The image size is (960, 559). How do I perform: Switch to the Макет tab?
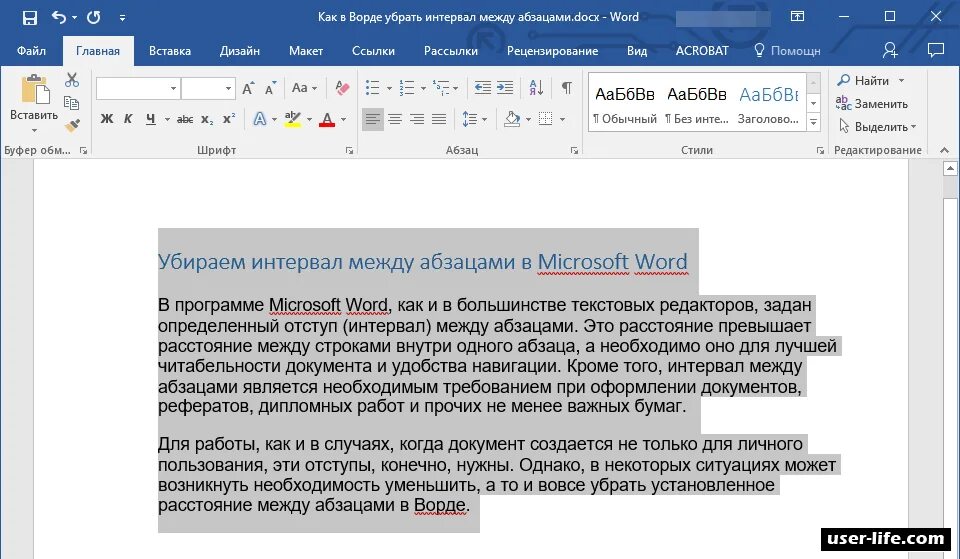pos(306,51)
